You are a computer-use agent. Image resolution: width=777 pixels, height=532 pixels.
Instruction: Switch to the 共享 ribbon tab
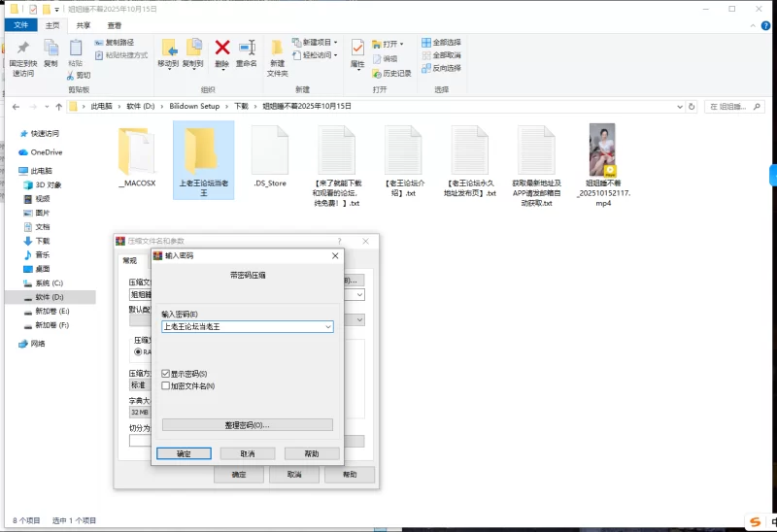coord(84,25)
